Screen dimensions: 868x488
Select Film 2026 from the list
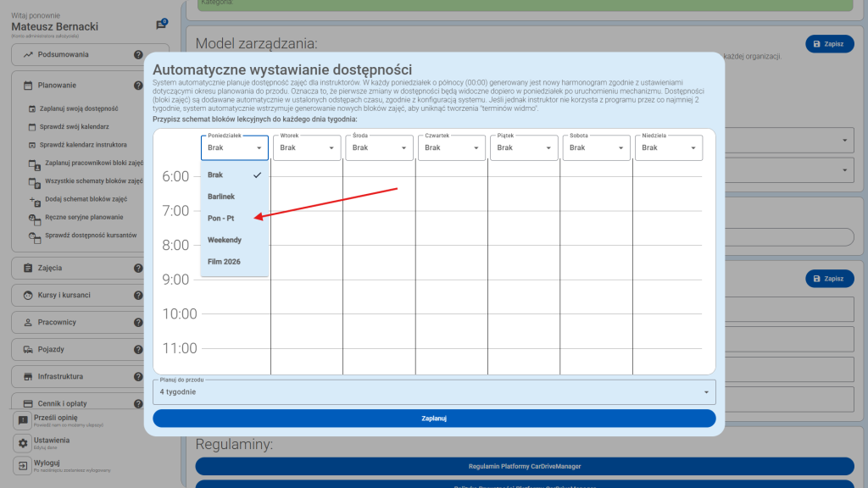(225, 262)
